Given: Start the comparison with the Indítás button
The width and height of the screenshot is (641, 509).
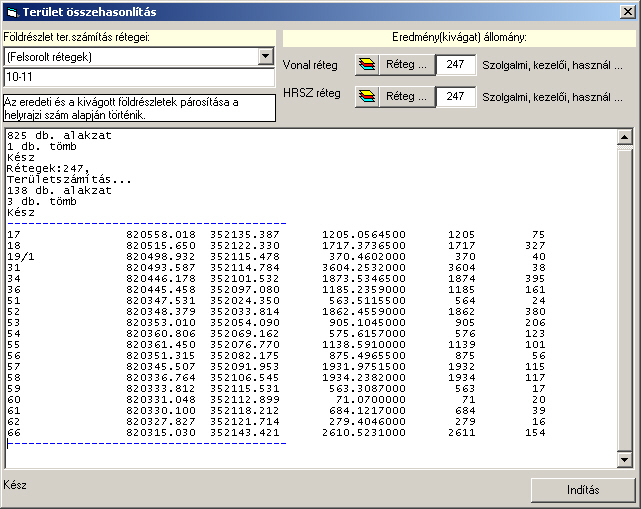Looking at the screenshot, I should tap(583, 490).
